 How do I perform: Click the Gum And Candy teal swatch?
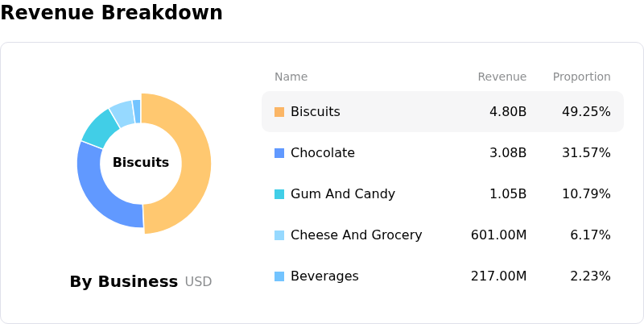[279, 194]
